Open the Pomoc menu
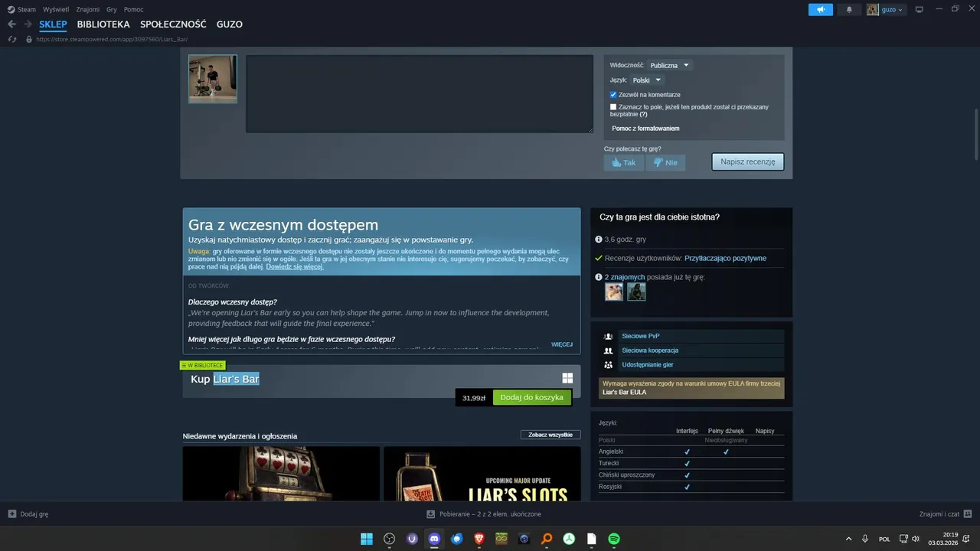 [133, 9]
